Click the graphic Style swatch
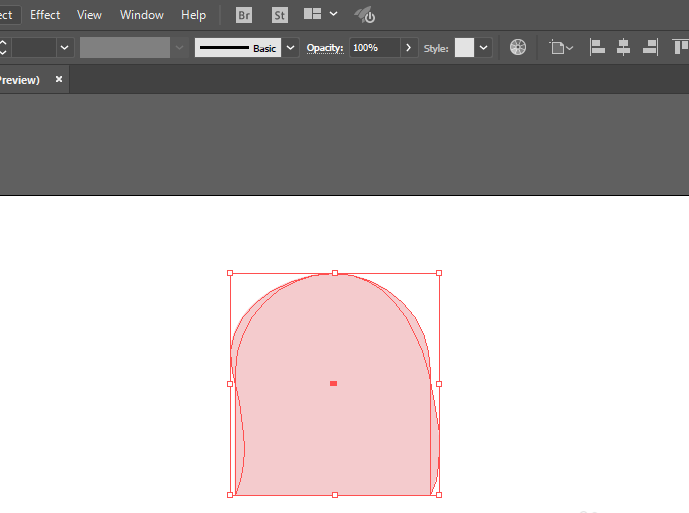Viewport: 689px width, 513px height. [464, 47]
